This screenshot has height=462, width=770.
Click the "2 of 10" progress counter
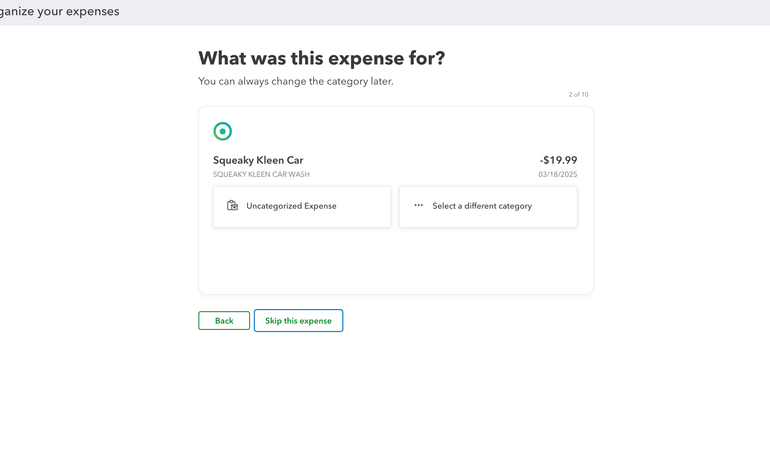(x=578, y=94)
